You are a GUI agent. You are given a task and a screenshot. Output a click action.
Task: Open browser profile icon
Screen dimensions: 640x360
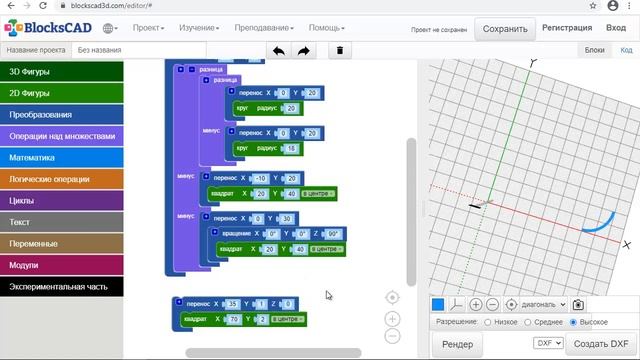(x=613, y=5)
